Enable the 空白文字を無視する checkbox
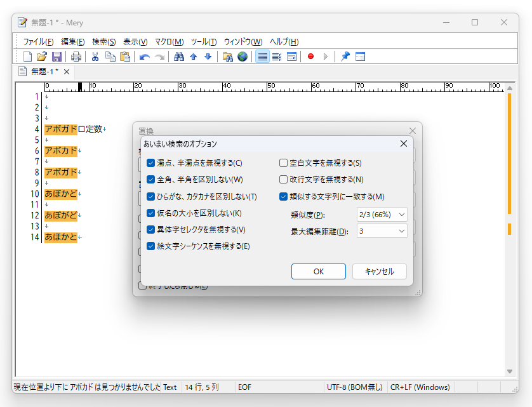 click(x=283, y=163)
